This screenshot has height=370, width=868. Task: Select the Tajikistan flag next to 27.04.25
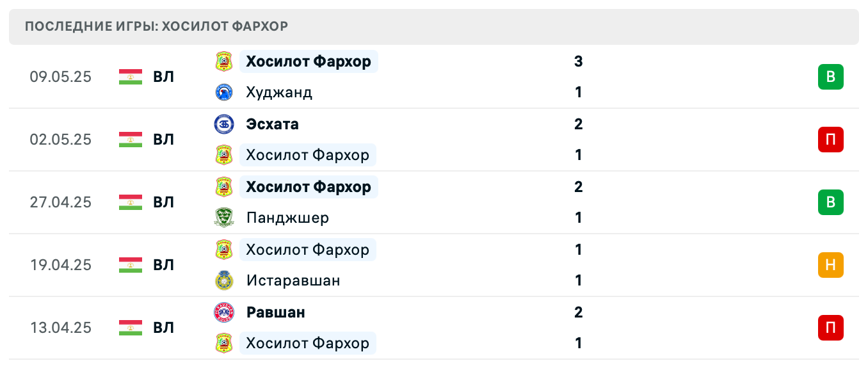130,202
